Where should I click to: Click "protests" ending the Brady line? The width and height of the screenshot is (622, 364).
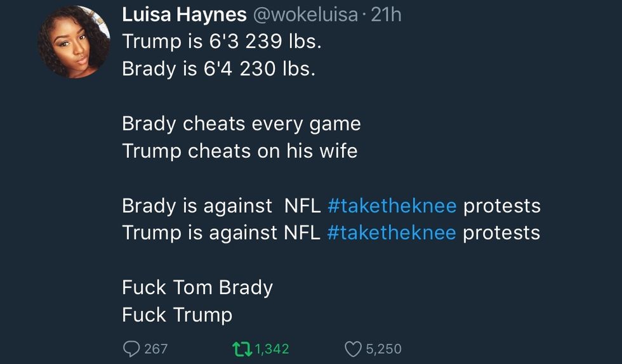pyautogui.click(x=502, y=206)
